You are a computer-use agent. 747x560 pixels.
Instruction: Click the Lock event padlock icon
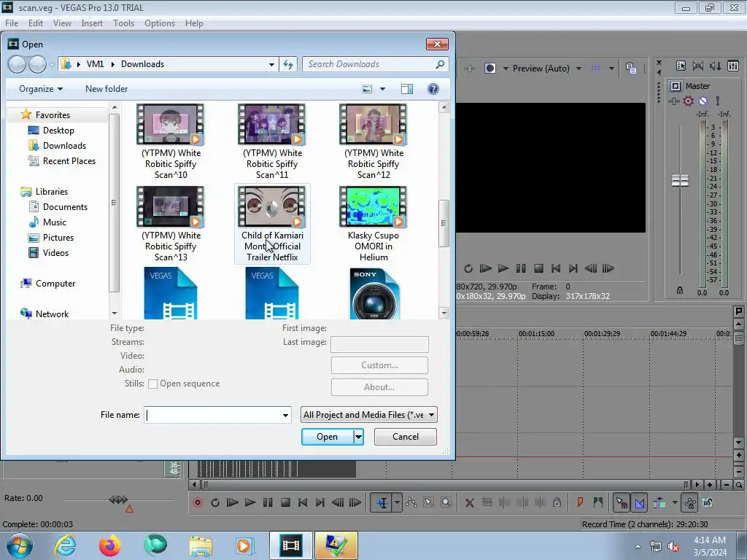click(x=557, y=502)
